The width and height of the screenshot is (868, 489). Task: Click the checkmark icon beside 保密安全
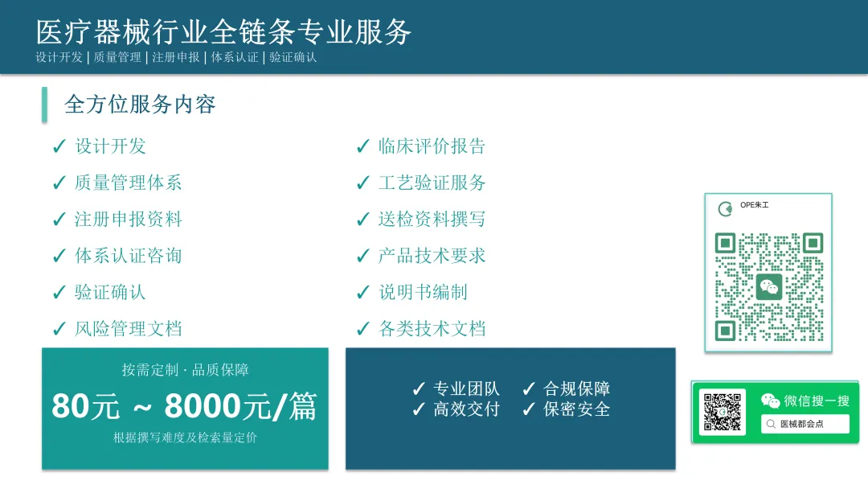tap(529, 409)
